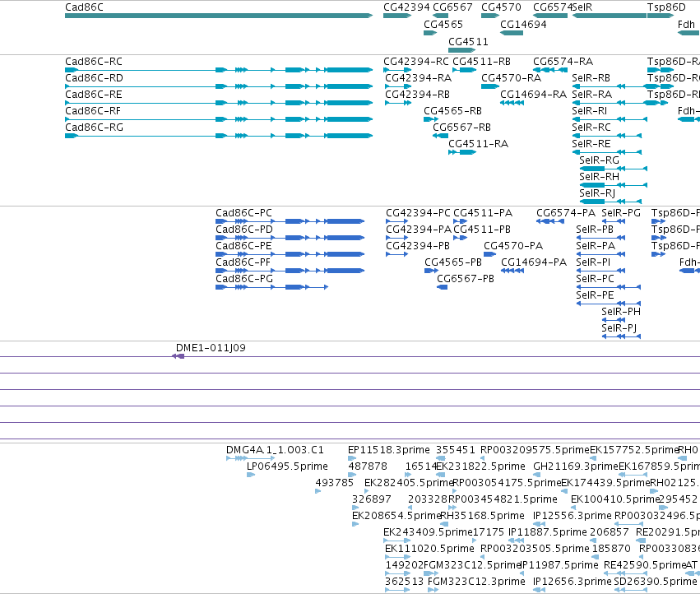Viewport: 700px width, 594px height.
Task: Select the CG42394 gene label
Action: (406, 7)
